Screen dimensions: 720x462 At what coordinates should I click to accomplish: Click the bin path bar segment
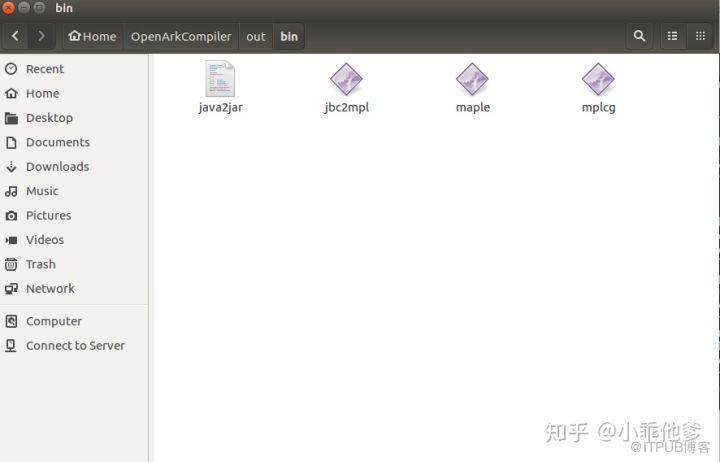pos(289,36)
